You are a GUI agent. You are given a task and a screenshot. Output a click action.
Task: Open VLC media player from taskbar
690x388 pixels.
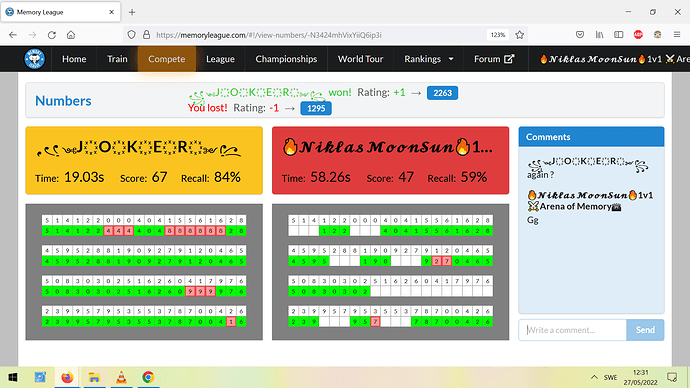[121, 377]
